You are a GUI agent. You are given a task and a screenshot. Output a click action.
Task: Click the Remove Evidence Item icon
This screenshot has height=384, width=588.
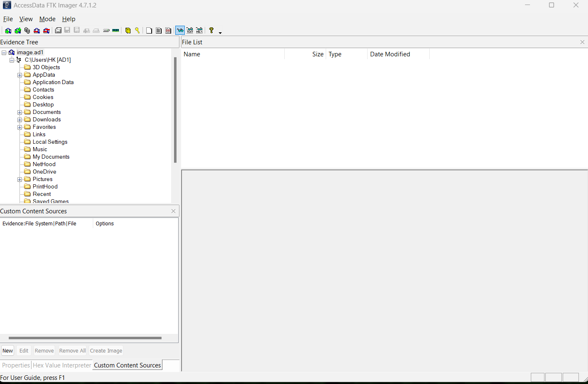point(37,31)
